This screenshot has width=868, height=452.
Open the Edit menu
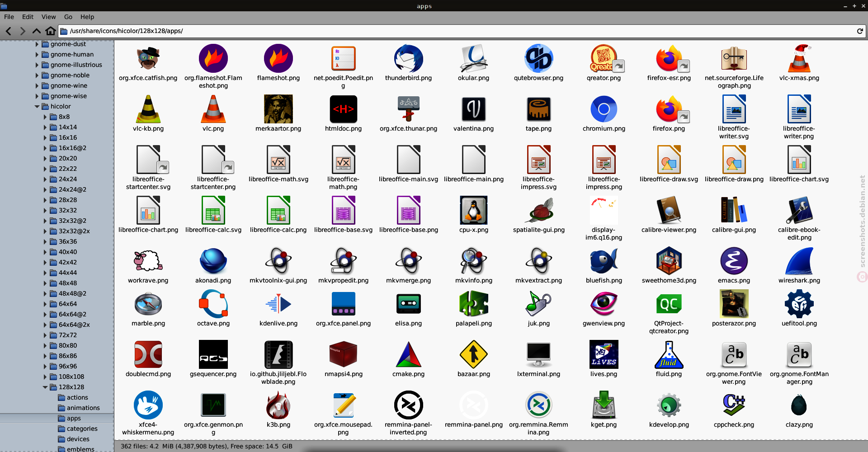[x=28, y=17]
